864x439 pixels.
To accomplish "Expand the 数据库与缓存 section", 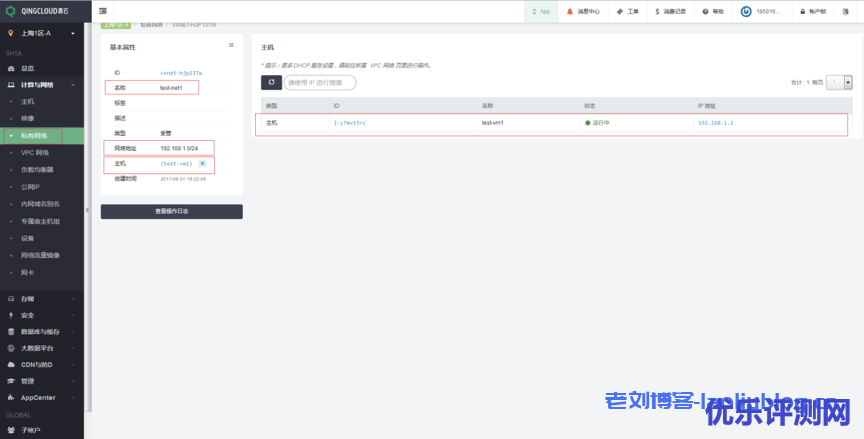I will coord(42,332).
